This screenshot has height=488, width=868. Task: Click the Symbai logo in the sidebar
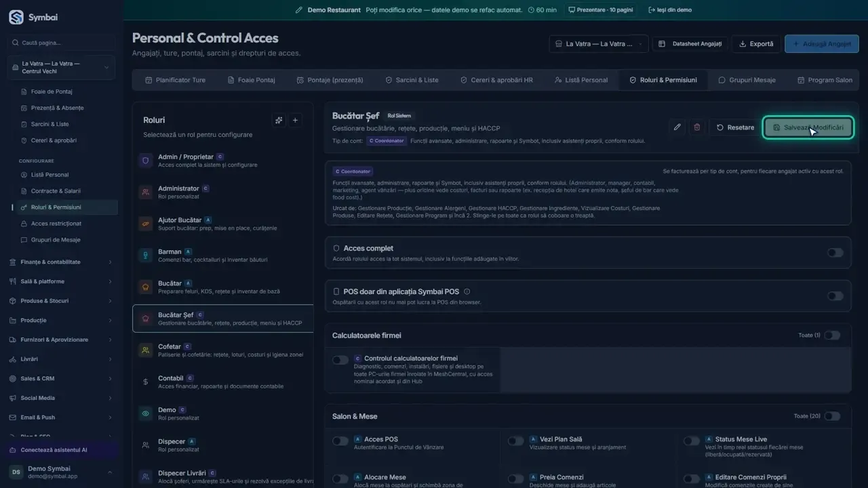(x=16, y=17)
